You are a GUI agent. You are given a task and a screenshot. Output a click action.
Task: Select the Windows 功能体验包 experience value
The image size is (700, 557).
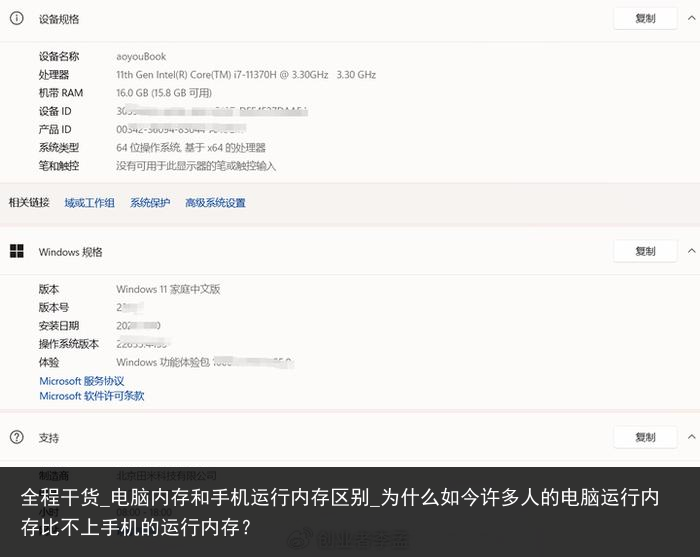(x=204, y=362)
